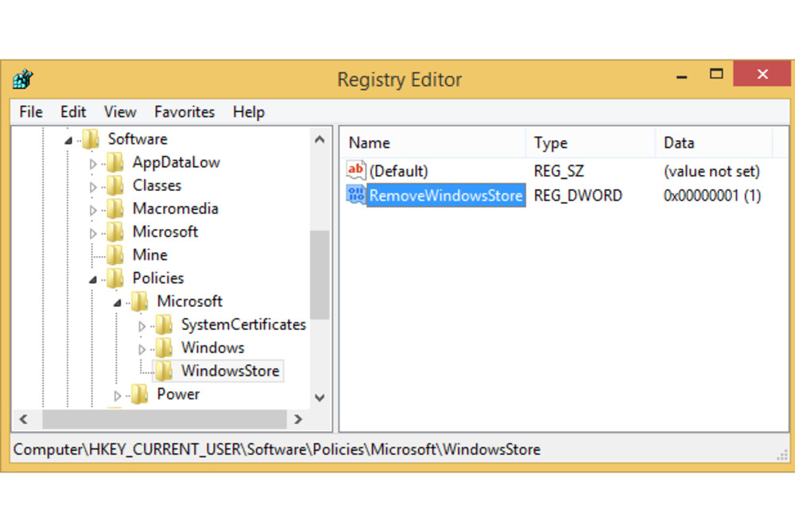This screenshot has height=532, width=795.
Task: Click the Registry Editor app icon in title bar
Action: (23, 79)
